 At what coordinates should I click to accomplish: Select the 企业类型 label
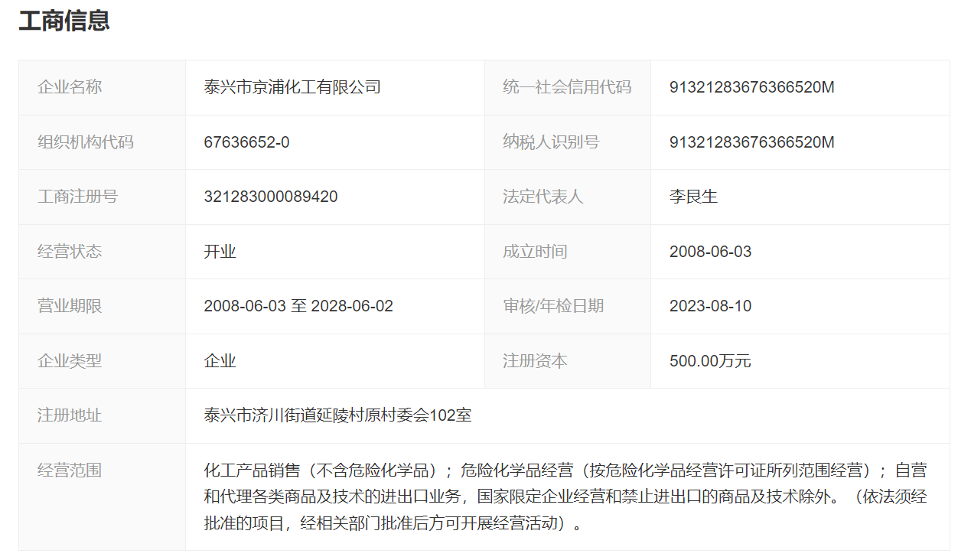click(x=70, y=361)
